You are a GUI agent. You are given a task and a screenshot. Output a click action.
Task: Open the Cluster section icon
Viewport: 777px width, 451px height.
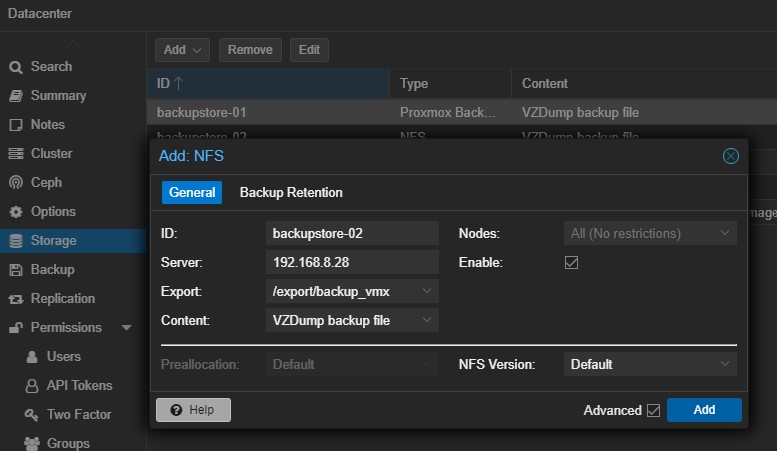pos(15,154)
